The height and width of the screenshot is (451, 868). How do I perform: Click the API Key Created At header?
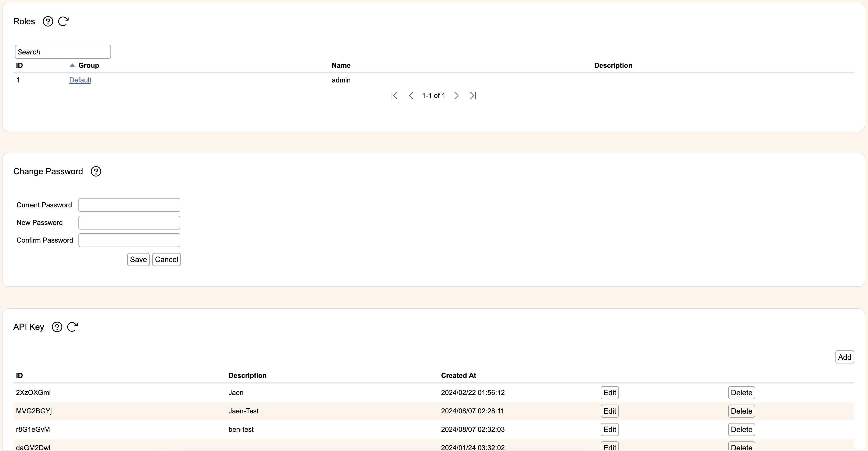[459, 375]
